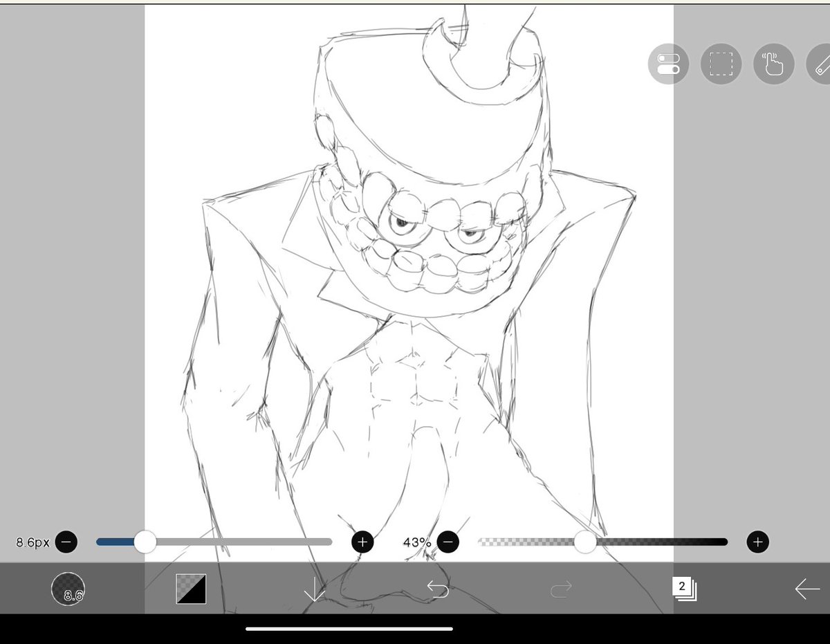Increase brush size with the plus button
Screen dimensions: 830x644
coord(362,542)
